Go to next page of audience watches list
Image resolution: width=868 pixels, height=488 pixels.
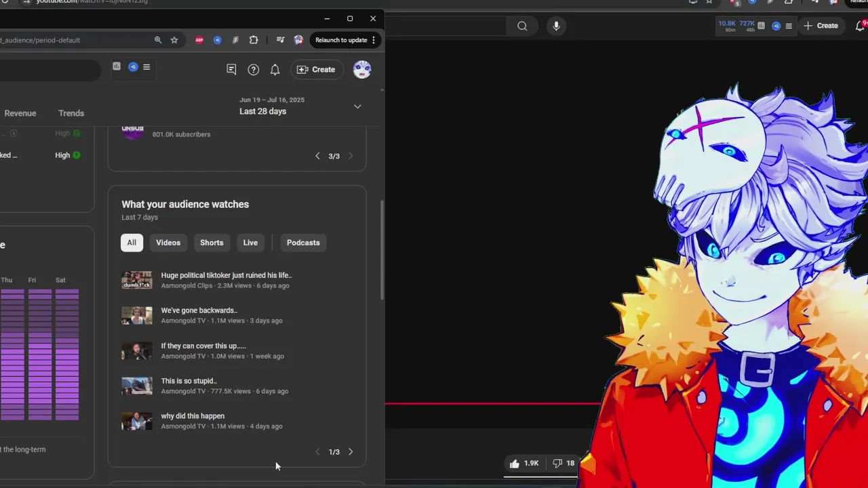click(351, 451)
